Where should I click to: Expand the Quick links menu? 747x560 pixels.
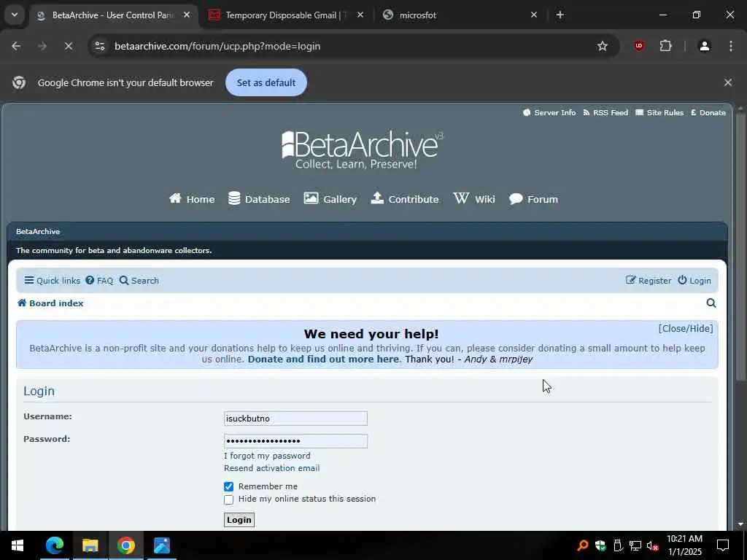click(53, 281)
